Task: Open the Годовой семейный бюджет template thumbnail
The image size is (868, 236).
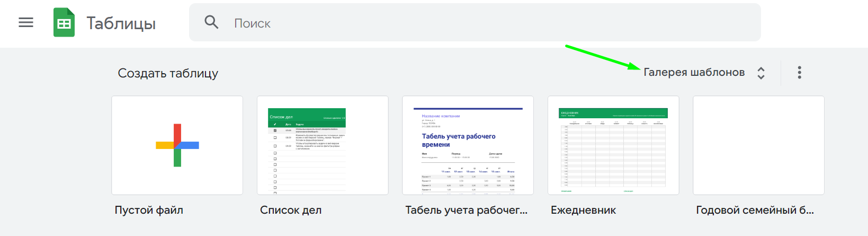Action: [x=758, y=145]
